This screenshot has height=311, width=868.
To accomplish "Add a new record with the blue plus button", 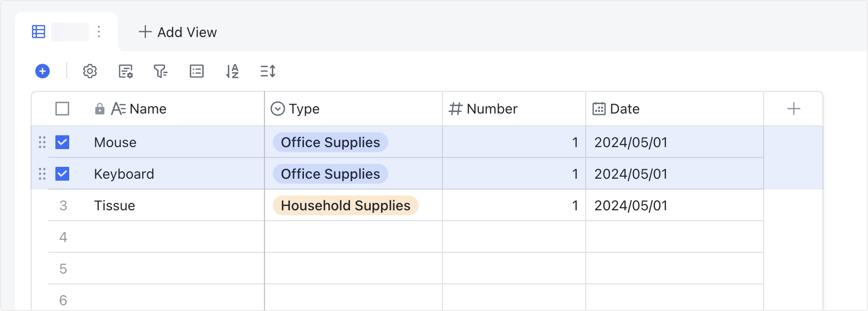I will 43,71.
